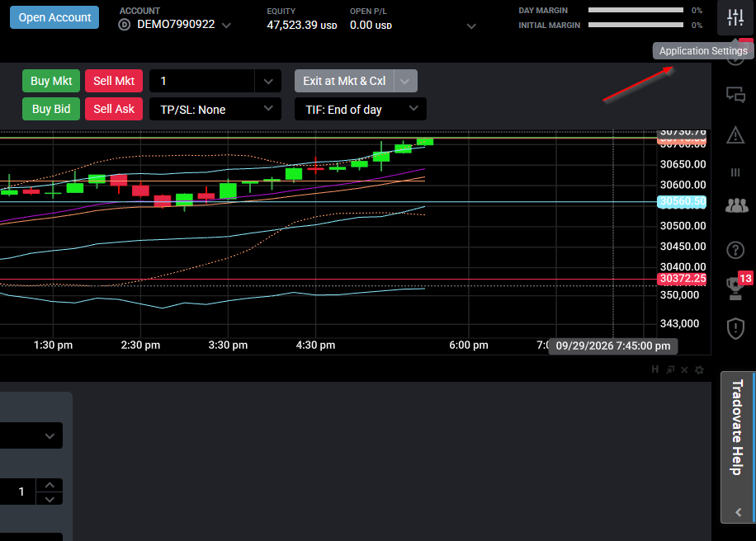Click the cyan 30560.50 price label
Viewport: 756px width, 541px height.
(682, 201)
